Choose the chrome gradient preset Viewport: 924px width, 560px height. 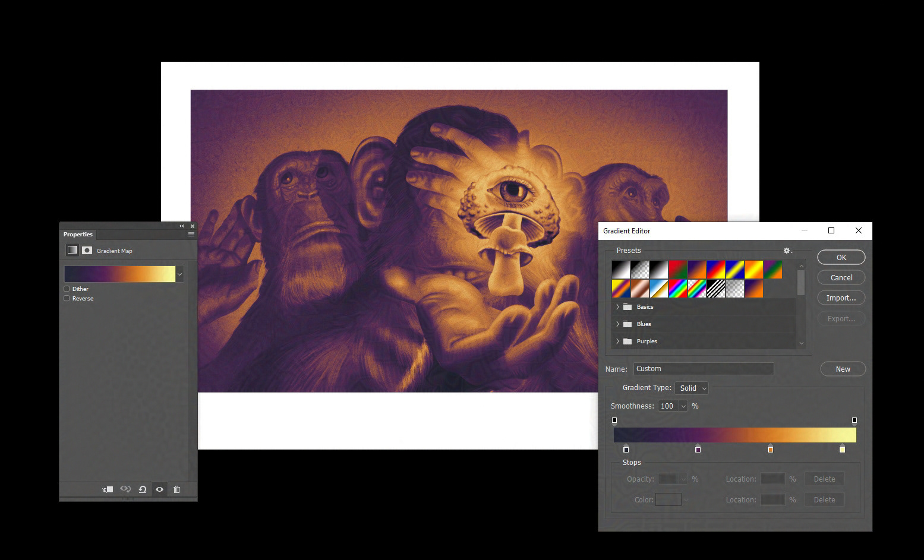(659, 289)
